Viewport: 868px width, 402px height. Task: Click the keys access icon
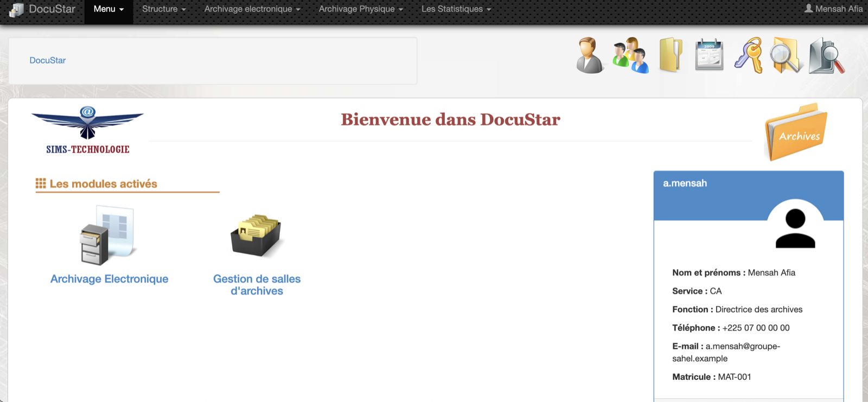tap(749, 55)
